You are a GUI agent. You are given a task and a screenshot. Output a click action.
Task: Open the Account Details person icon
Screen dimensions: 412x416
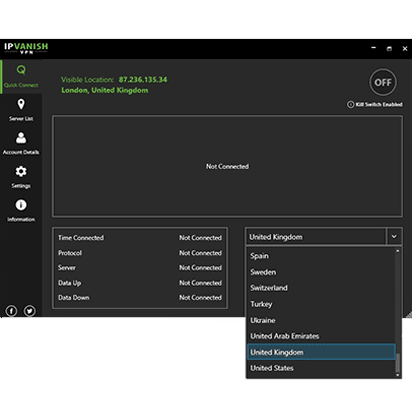(x=21, y=138)
